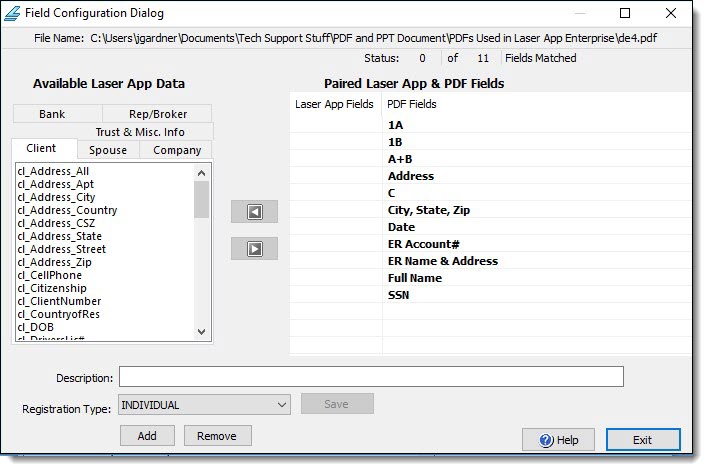
Task: Click into the Description text field
Action: 371,377
